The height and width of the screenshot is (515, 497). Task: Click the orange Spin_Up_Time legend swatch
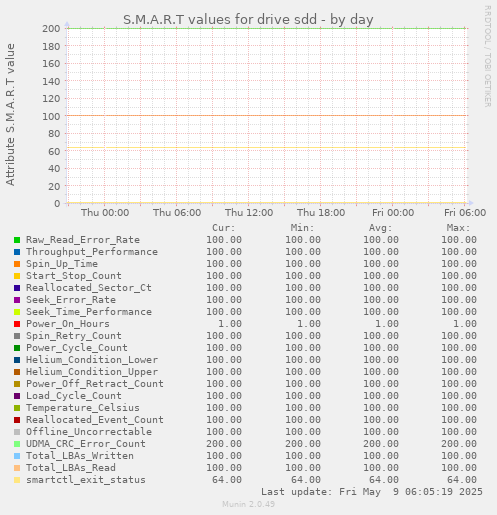(17, 264)
